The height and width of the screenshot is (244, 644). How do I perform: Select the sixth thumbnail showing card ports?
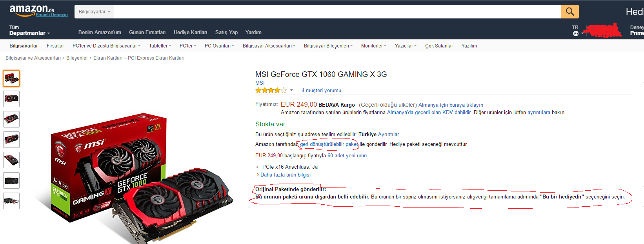(x=11, y=180)
